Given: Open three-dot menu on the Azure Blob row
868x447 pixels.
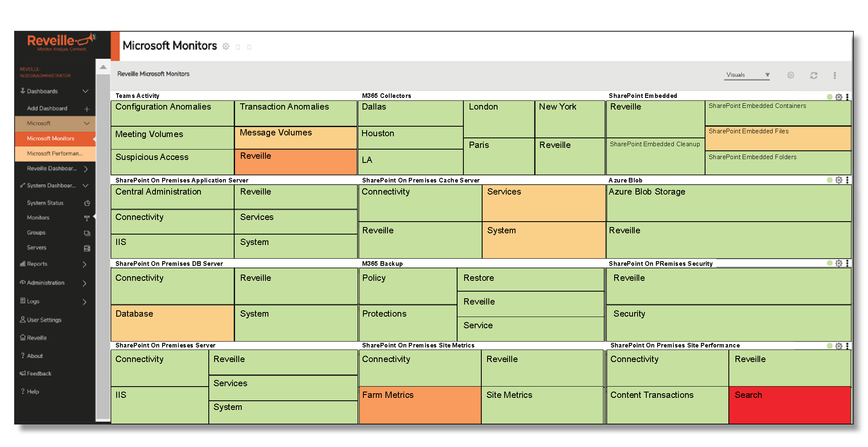Looking at the screenshot, I should pyautogui.click(x=847, y=180).
